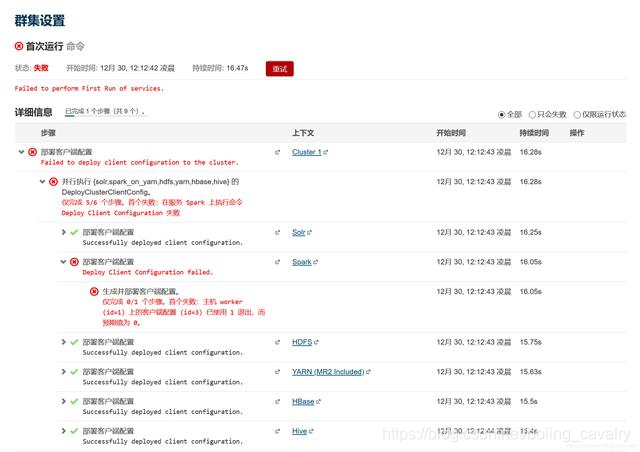Viewport: 640px width, 452px height.
Task: Click the 步骤 column header
Action: coord(48,133)
